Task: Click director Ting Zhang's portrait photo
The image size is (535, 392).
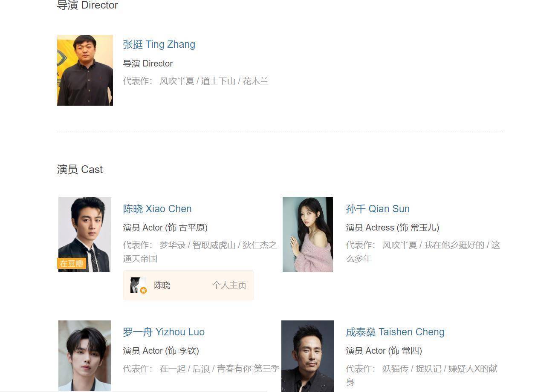Action: coord(85,70)
